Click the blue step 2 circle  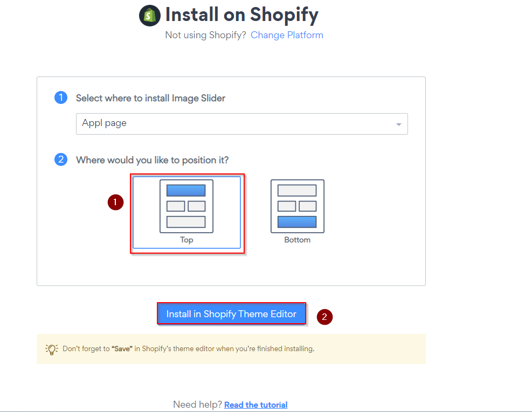(x=61, y=159)
